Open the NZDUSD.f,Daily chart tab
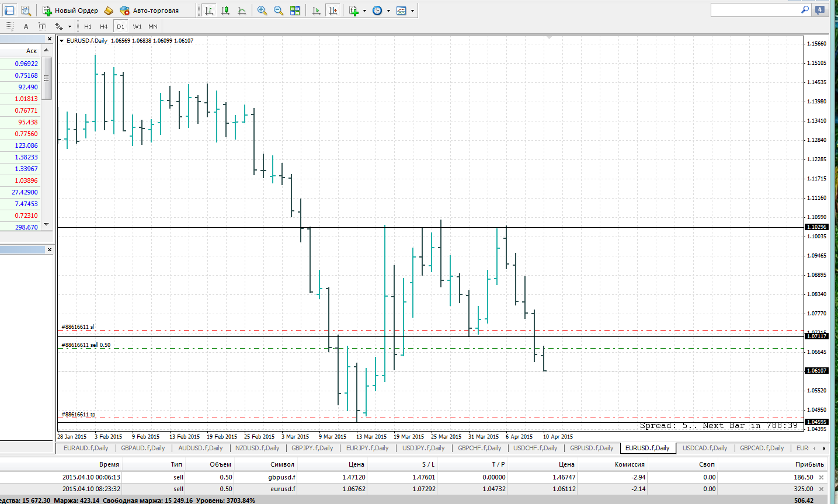Image resolution: width=838 pixels, height=504 pixels. [258, 448]
